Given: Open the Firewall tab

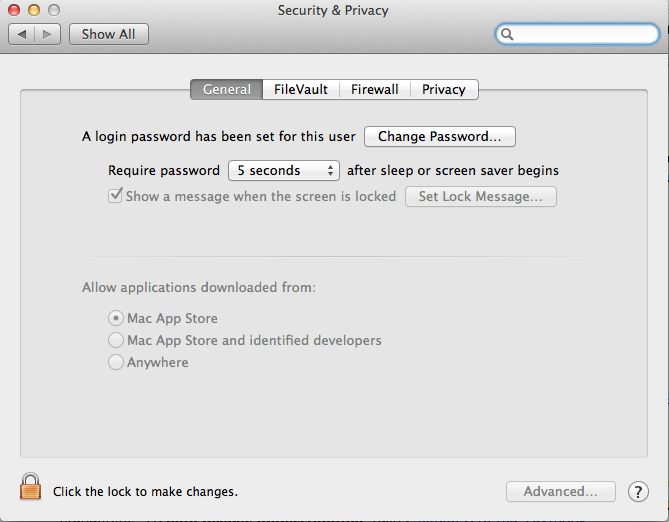Looking at the screenshot, I should coord(375,89).
